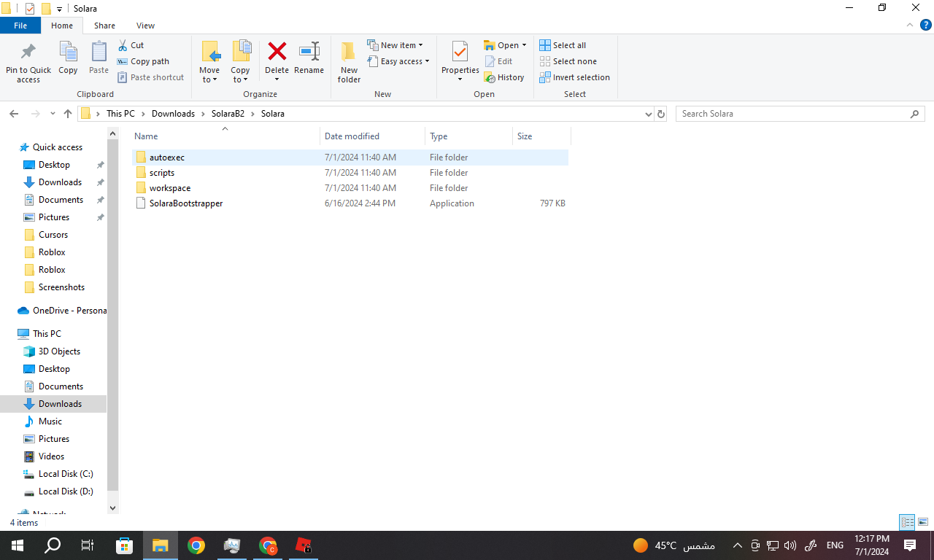This screenshot has width=934, height=560.
Task: Switch to the View ribbon tab
Action: pos(146,26)
